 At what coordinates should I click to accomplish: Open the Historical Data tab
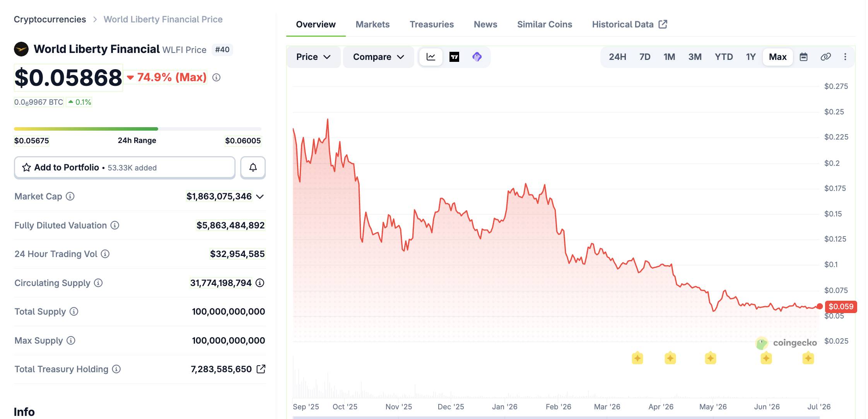coord(630,24)
